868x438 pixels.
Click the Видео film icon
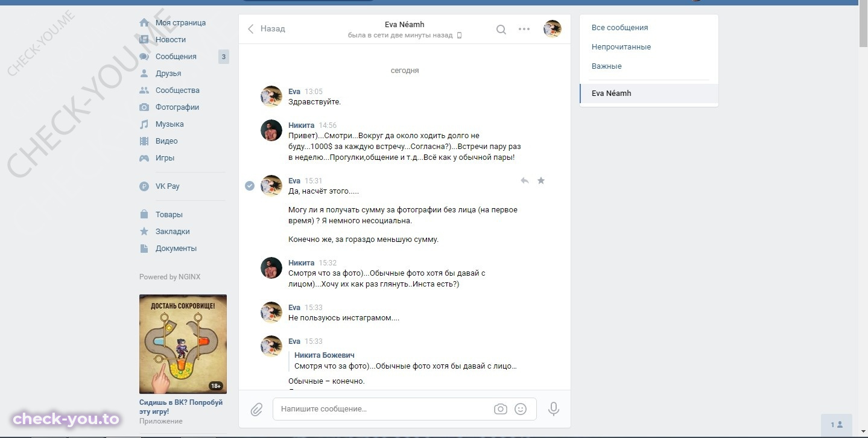144,141
